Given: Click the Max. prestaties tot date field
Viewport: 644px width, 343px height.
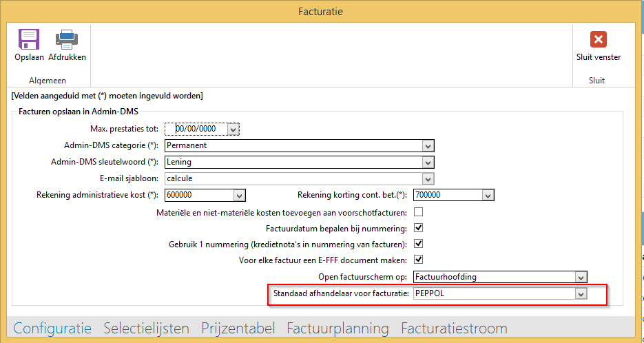Looking at the screenshot, I should click(x=200, y=129).
